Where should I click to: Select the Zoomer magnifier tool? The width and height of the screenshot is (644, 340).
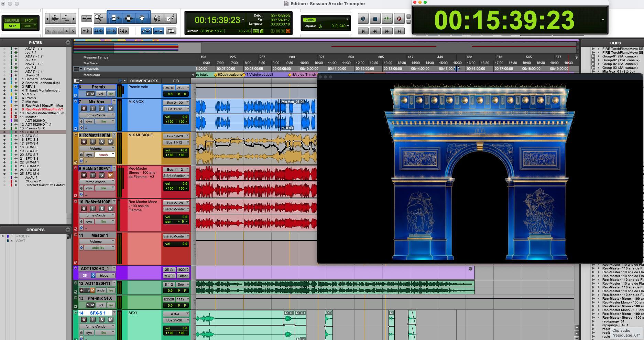[x=99, y=18]
